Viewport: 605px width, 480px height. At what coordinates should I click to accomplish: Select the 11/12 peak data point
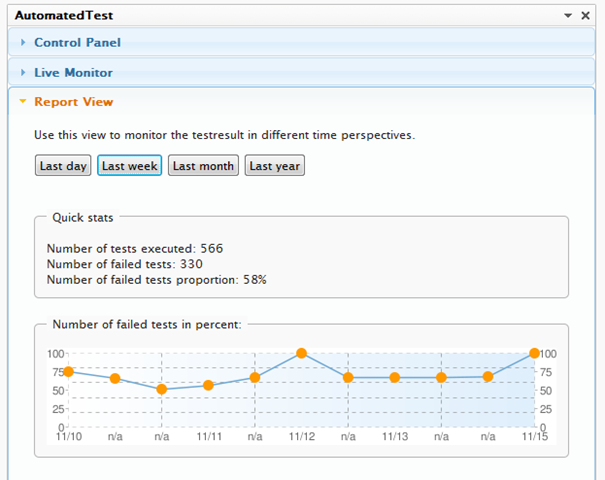[x=301, y=354]
